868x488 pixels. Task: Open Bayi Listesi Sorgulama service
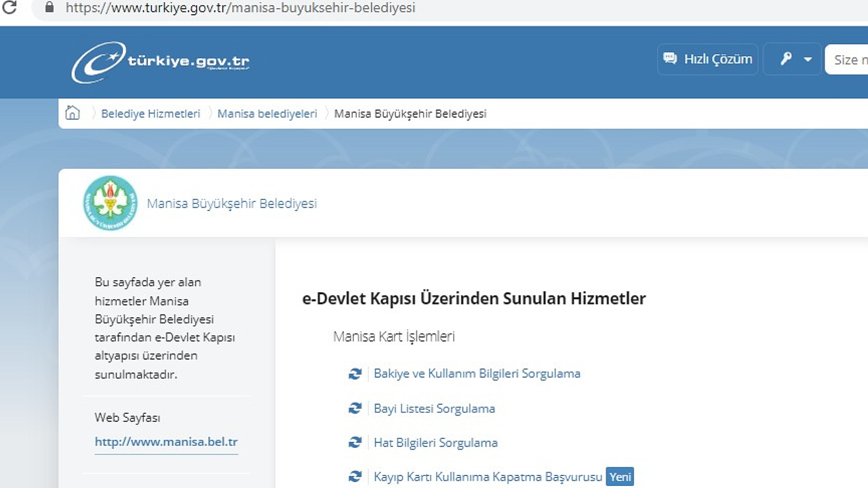434,409
